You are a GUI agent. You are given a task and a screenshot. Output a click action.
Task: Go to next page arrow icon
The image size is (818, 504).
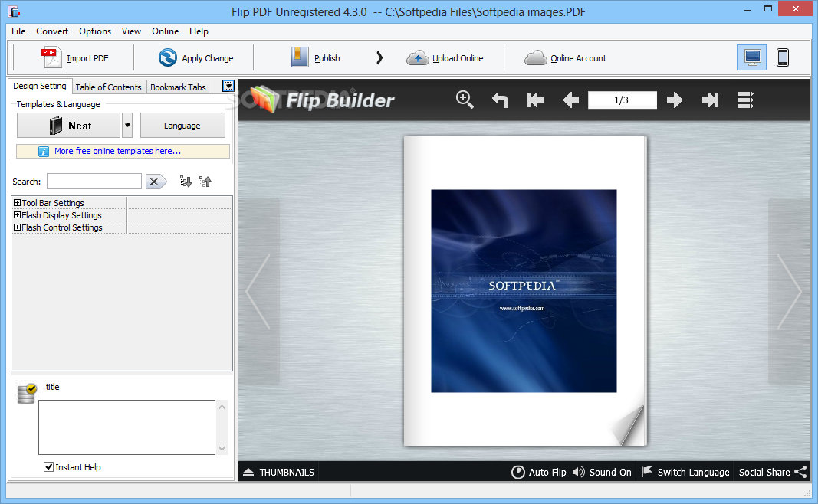(675, 100)
